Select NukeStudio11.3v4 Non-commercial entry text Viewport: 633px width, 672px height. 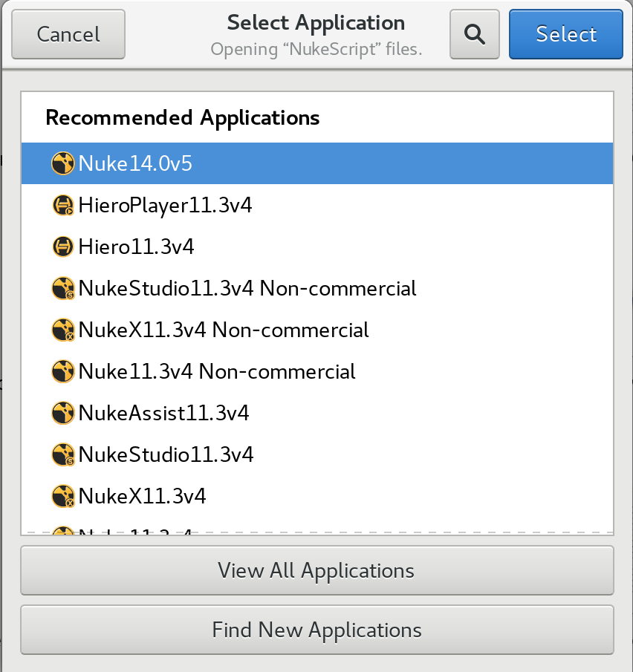247,288
